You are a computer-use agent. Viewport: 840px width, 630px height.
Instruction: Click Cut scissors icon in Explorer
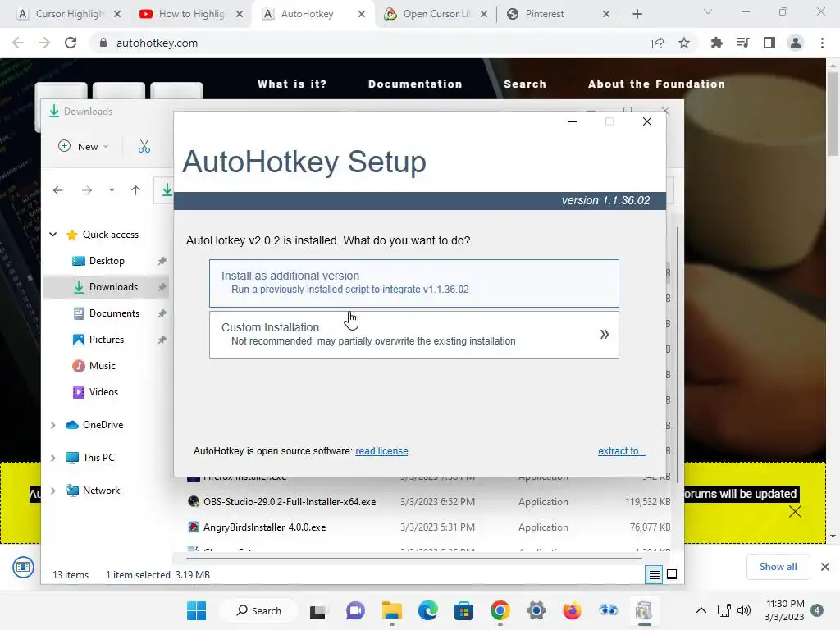click(x=144, y=146)
